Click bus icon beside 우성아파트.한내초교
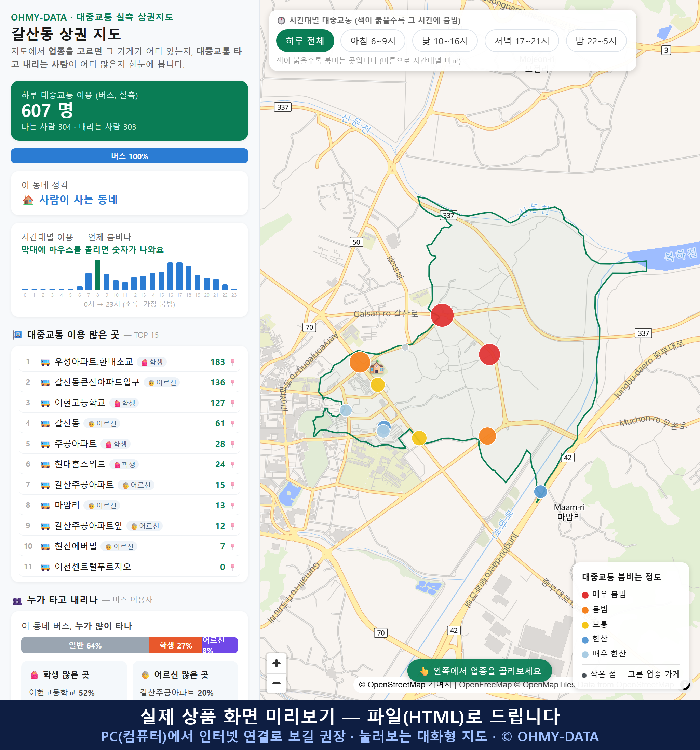700x750 pixels. (45, 363)
